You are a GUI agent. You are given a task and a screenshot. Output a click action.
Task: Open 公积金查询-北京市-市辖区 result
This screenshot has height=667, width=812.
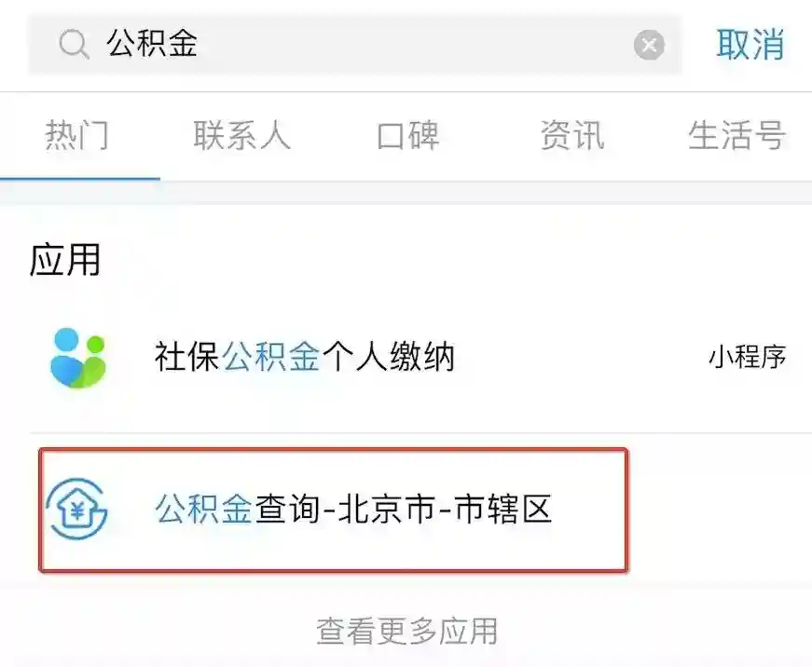click(334, 510)
